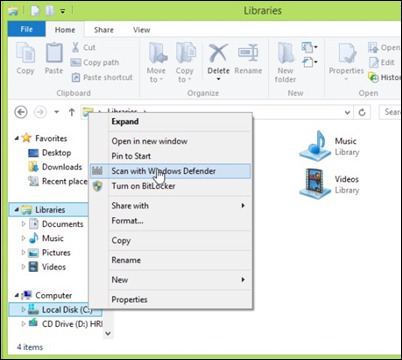Click the Copy icon in Clipboard group
Image resolution: width=402 pixels, height=360 pixels.
point(25,53)
